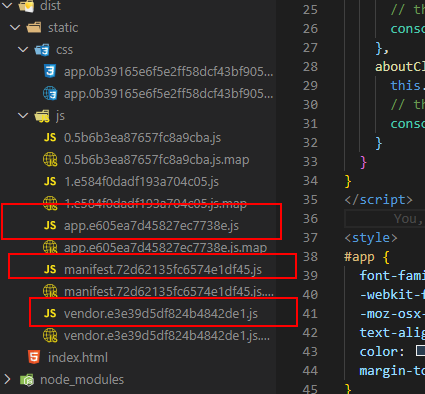425x394 pixels.
Task: Select the static folder label
Action: click(x=63, y=28)
